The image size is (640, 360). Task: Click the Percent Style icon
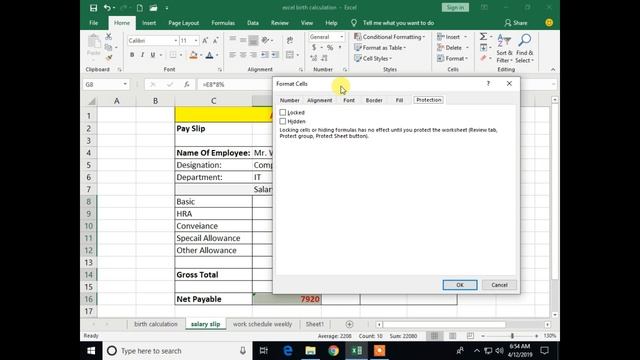coord(330,48)
